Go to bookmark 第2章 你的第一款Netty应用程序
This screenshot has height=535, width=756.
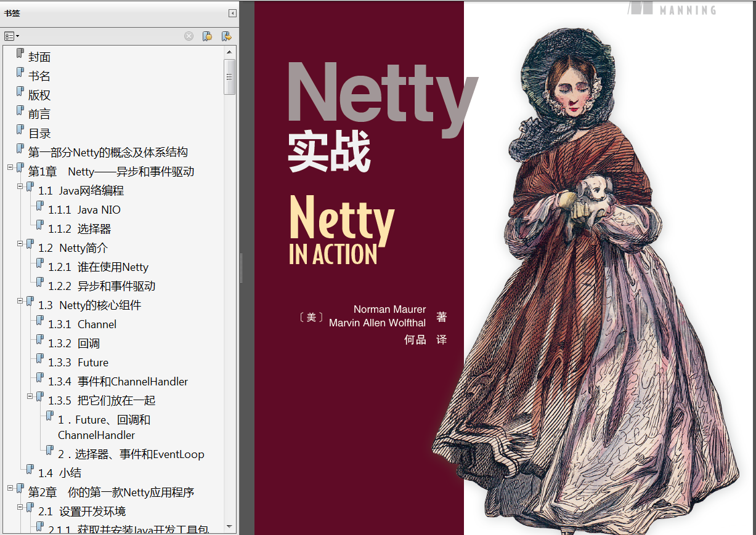pos(112,493)
